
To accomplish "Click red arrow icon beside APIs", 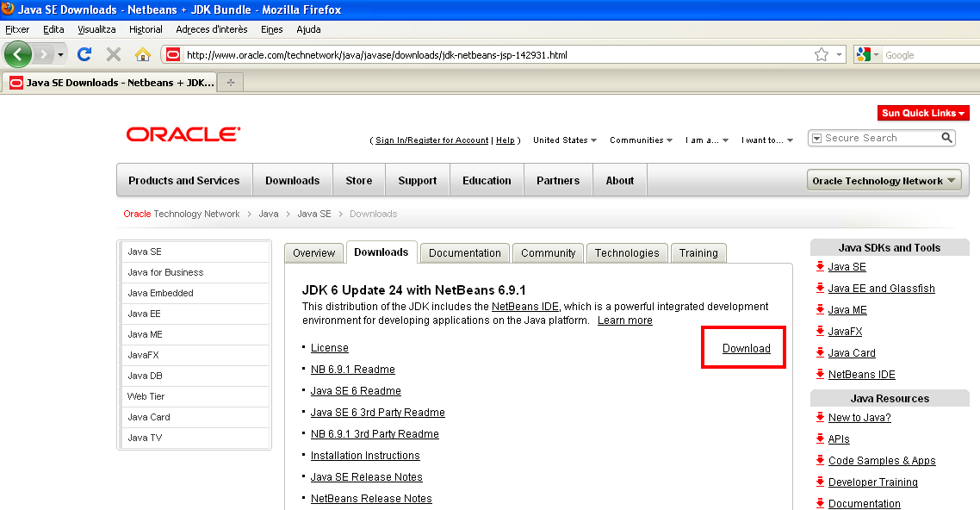I will [820, 438].
